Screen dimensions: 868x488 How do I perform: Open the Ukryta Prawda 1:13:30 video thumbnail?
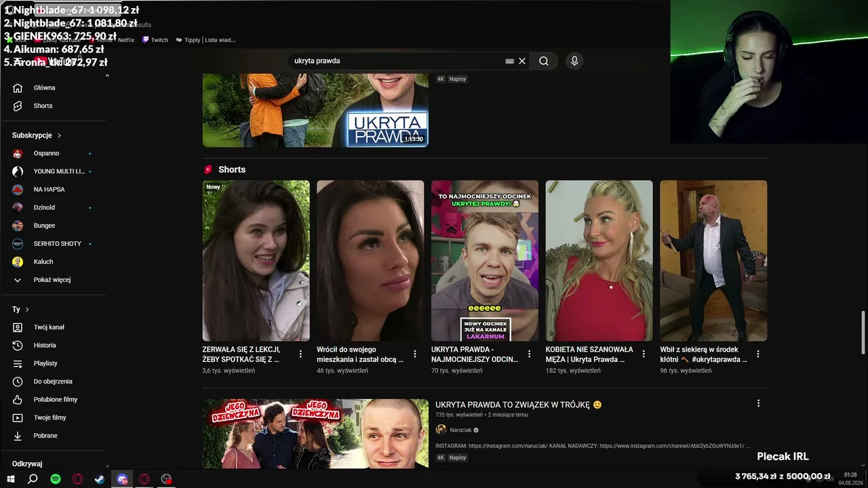pyautogui.click(x=315, y=110)
